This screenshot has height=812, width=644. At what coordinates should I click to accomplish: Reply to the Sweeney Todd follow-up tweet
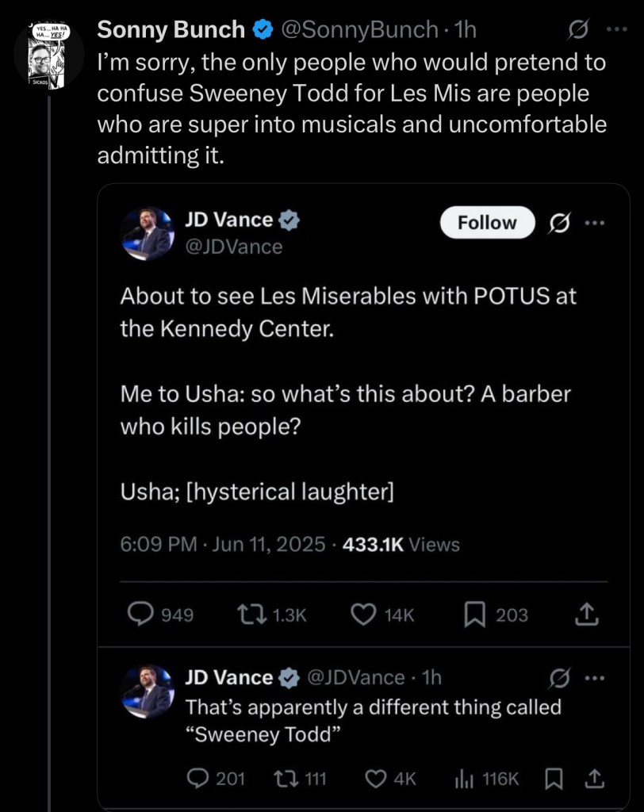pyautogui.click(x=197, y=779)
